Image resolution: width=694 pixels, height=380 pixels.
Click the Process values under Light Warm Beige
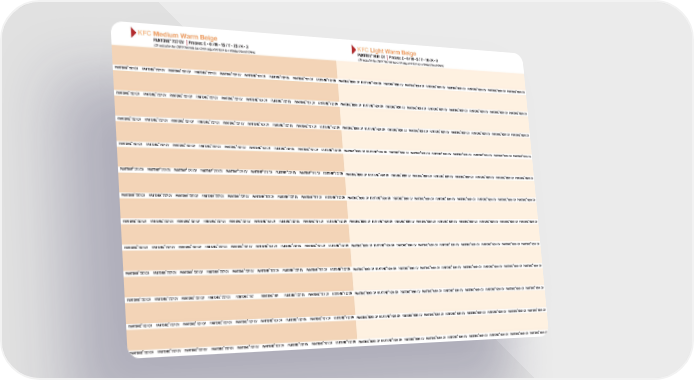(x=414, y=59)
